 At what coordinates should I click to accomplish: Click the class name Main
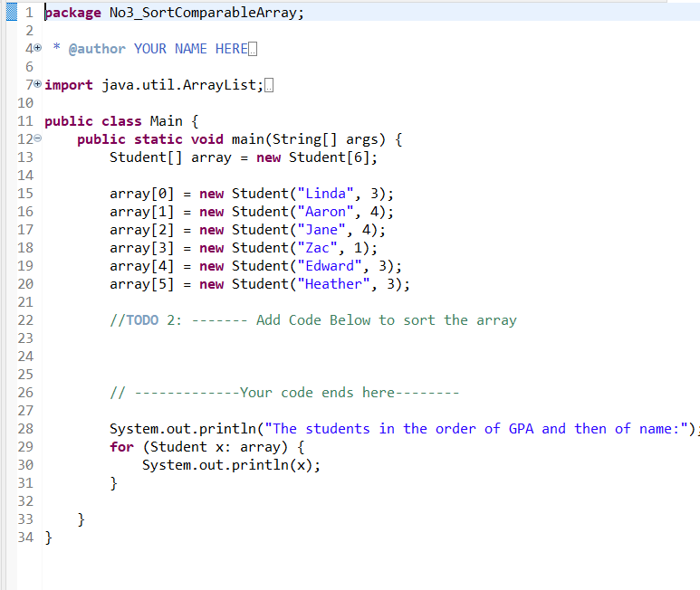[x=166, y=121]
